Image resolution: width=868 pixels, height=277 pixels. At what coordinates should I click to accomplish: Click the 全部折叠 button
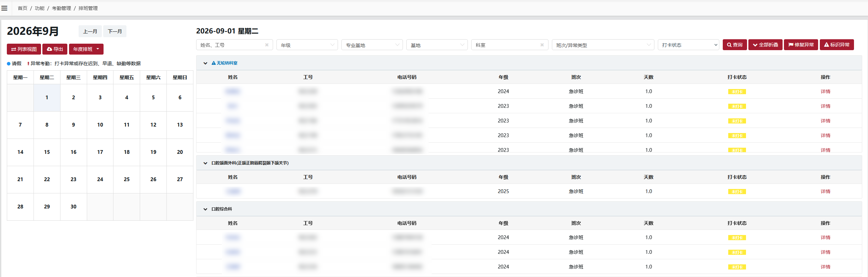[x=765, y=45]
